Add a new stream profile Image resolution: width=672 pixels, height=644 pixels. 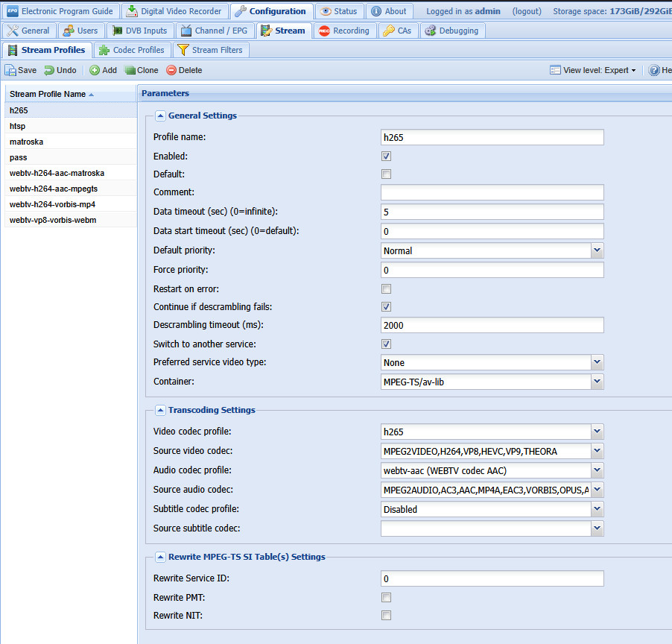[103, 70]
